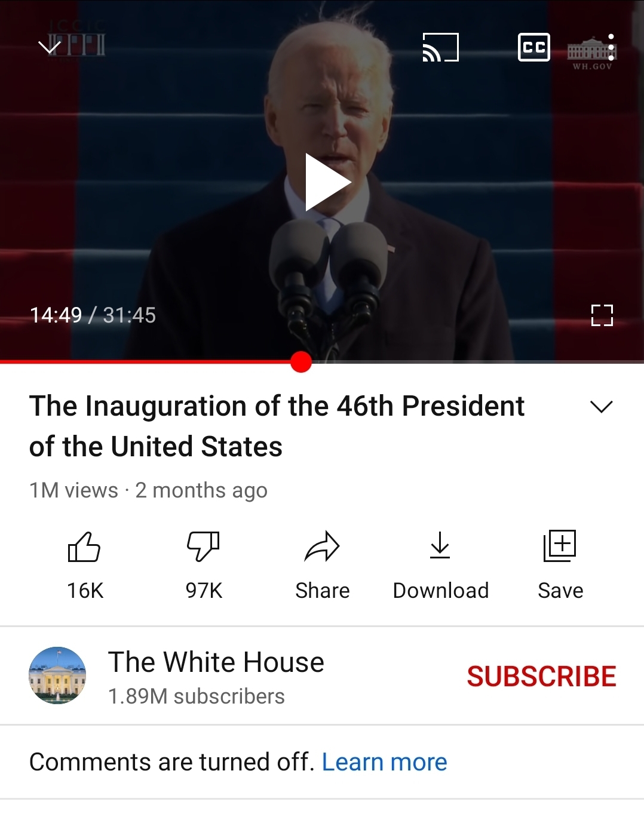Enter fullscreen mode
This screenshot has width=644, height=826.
point(602,315)
